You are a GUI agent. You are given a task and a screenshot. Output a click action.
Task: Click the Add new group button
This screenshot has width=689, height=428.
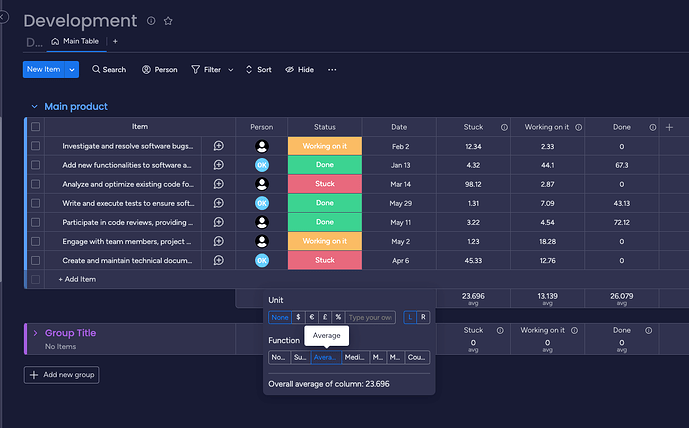(62, 375)
